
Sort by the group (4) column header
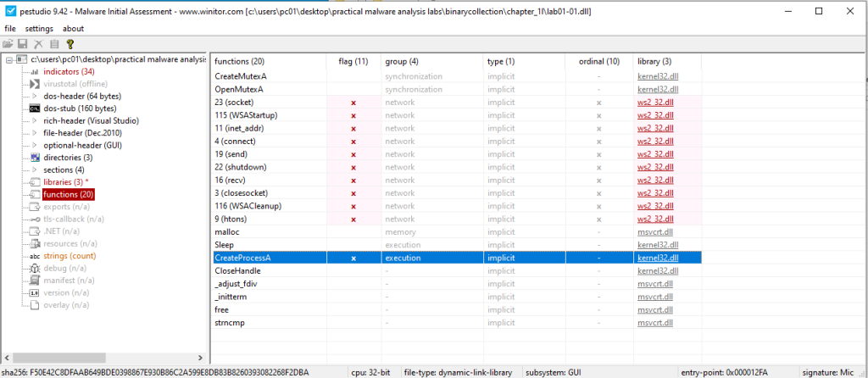pos(432,61)
